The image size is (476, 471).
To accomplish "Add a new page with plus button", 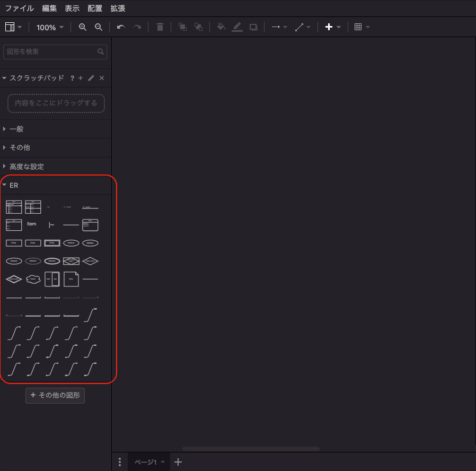I will pyautogui.click(x=178, y=462).
